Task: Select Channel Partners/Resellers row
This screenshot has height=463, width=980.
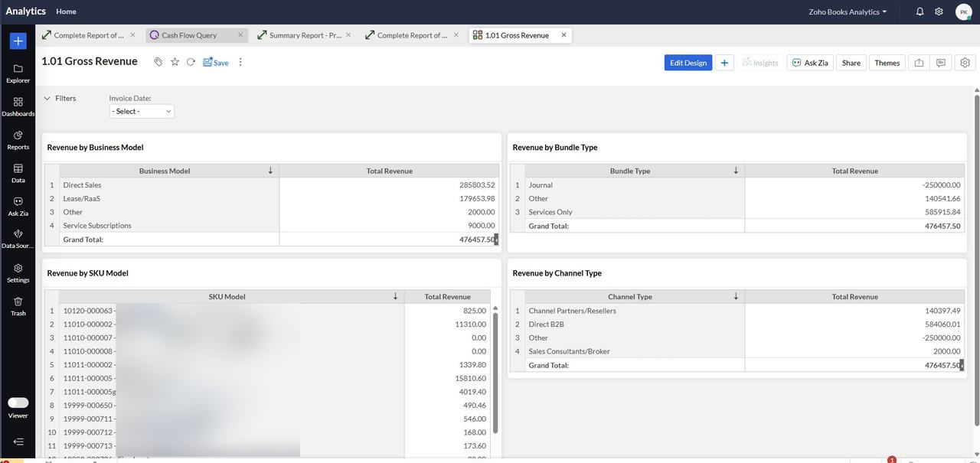Action: (x=737, y=311)
